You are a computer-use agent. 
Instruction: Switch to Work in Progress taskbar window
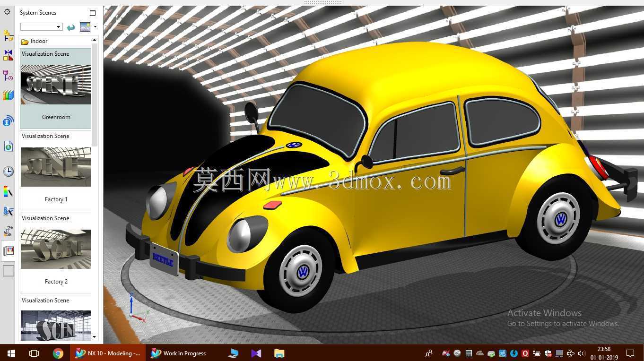[x=179, y=353]
